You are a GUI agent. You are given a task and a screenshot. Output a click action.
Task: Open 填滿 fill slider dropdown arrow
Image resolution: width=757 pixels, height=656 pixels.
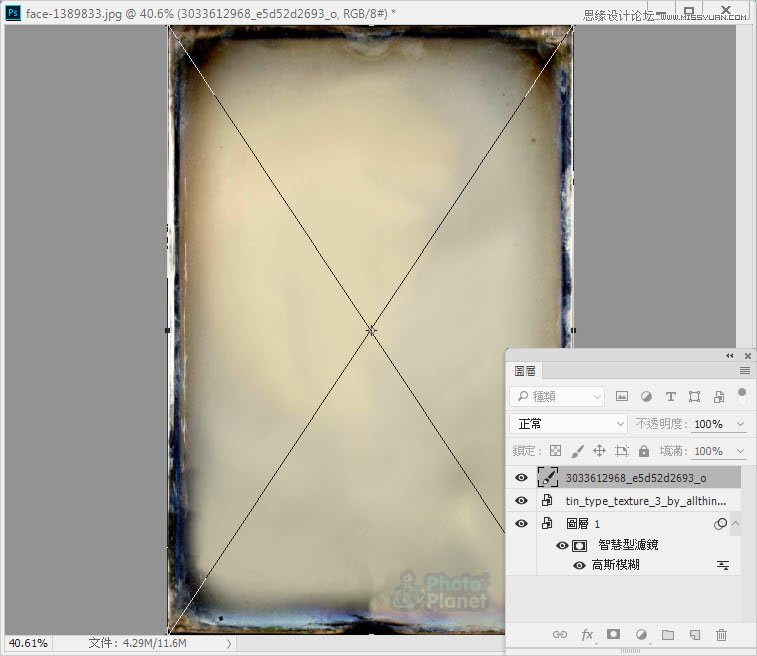741,451
